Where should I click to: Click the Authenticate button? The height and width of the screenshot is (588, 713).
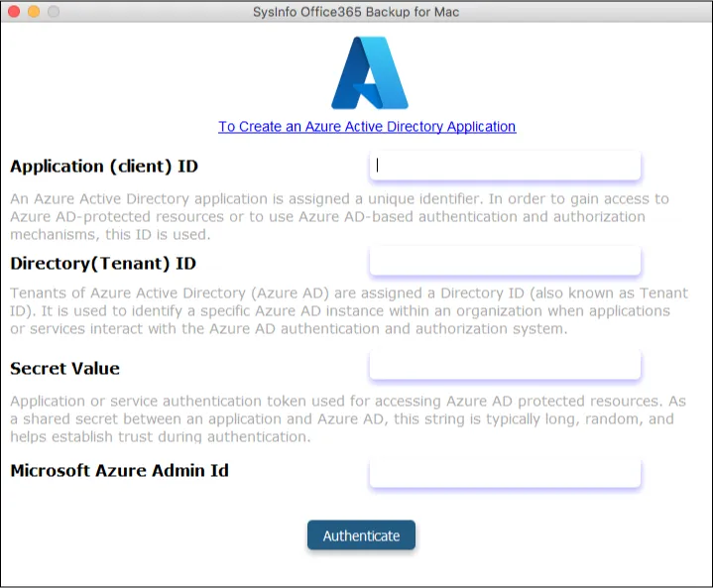361,535
